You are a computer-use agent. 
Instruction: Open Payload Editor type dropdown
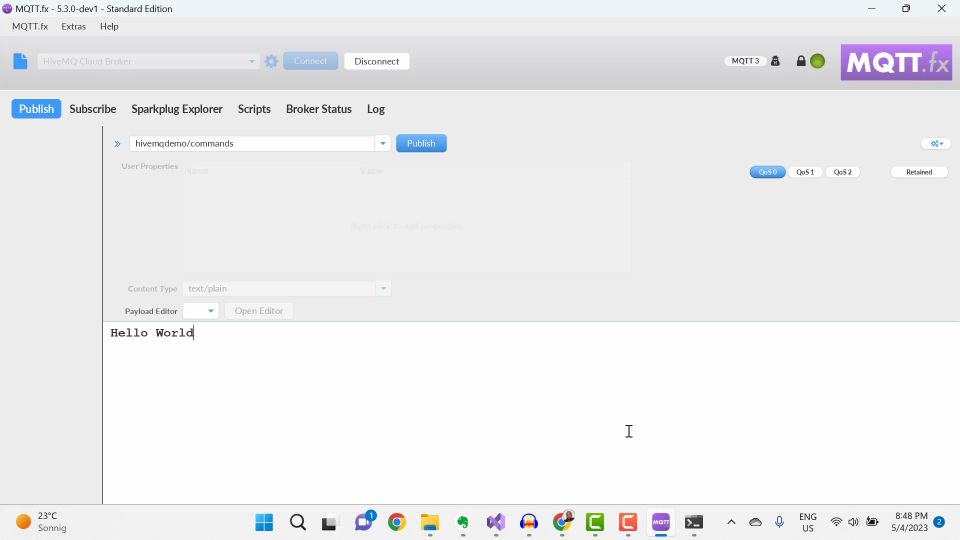coord(201,311)
